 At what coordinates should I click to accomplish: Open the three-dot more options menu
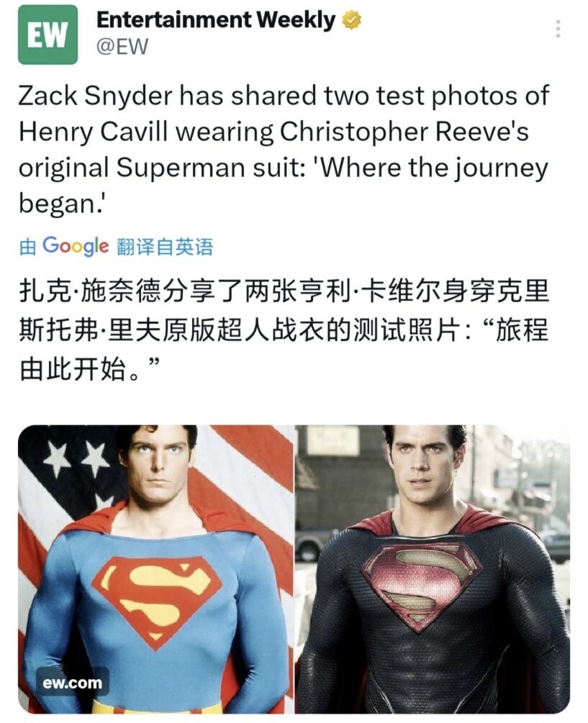point(558,29)
